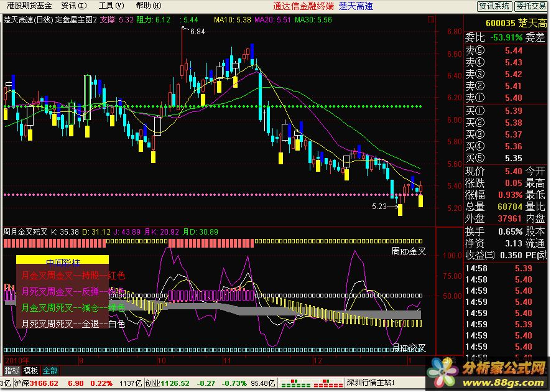Click the MA10: 5.38 indicator label
The width and height of the screenshot is (551, 392).
pyautogui.click(x=232, y=20)
